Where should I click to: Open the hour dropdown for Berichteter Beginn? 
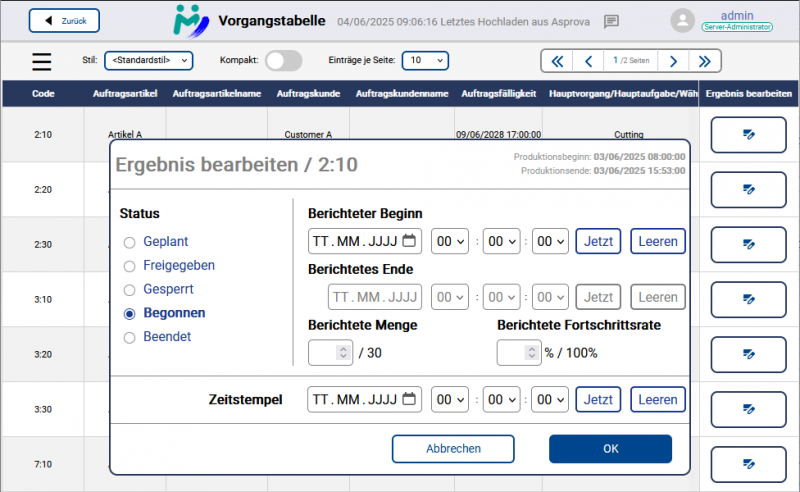[449, 241]
